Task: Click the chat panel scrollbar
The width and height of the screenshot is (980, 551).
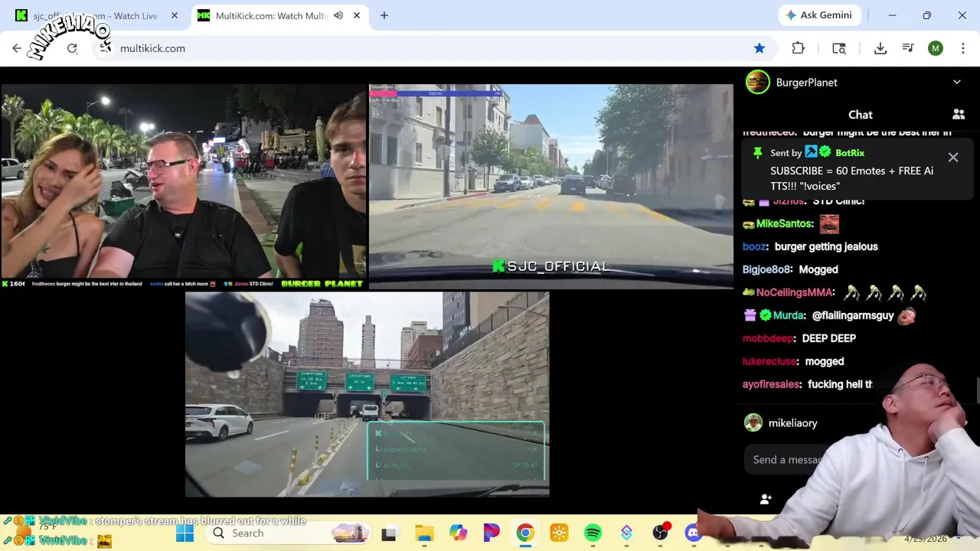Action: click(977, 390)
